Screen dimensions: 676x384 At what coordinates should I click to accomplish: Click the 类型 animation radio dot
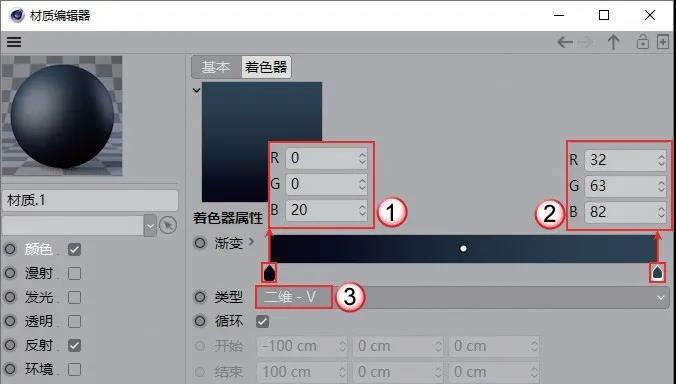[200, 297]
